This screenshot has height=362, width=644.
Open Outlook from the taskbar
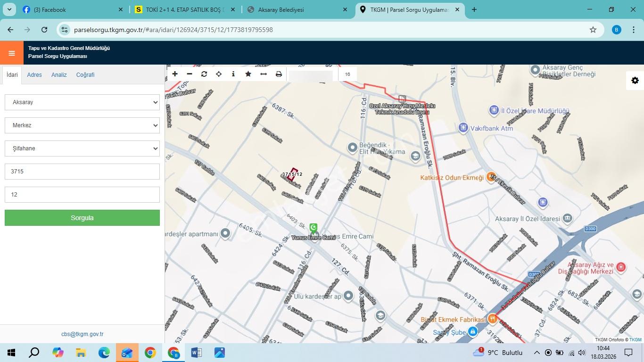click(x=127, y=353)
